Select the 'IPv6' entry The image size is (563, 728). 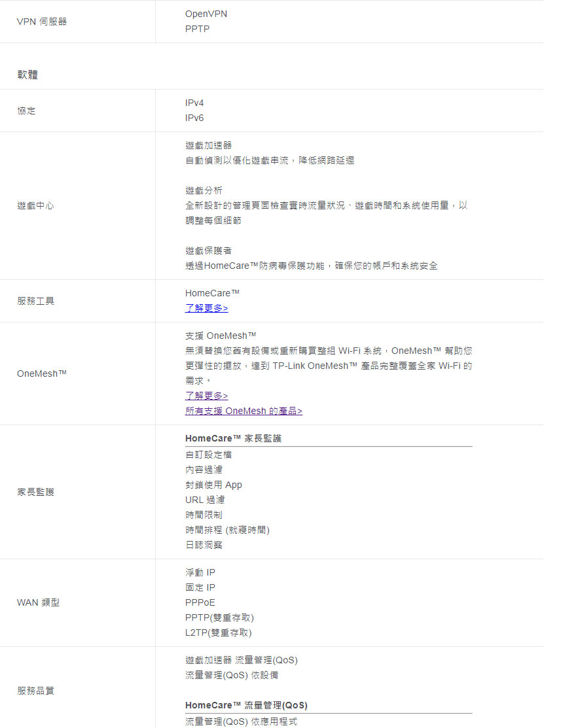194,118
